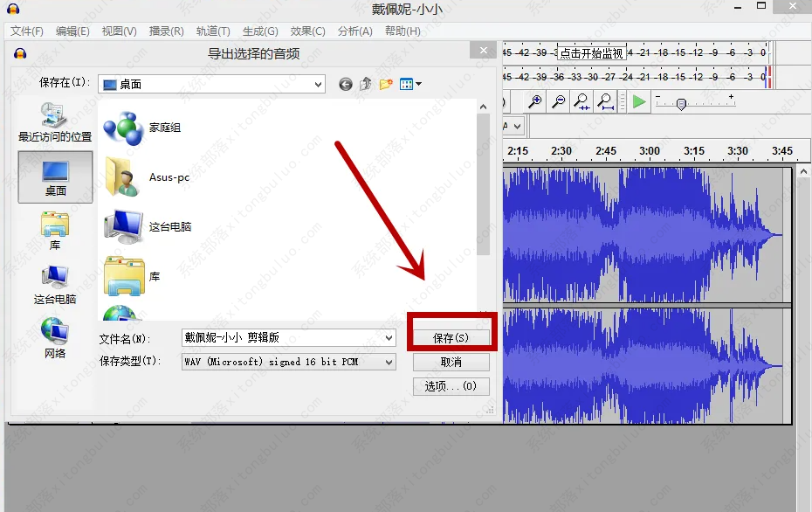
Task: Minimize the Audacity window
Action: coord(738,7)
